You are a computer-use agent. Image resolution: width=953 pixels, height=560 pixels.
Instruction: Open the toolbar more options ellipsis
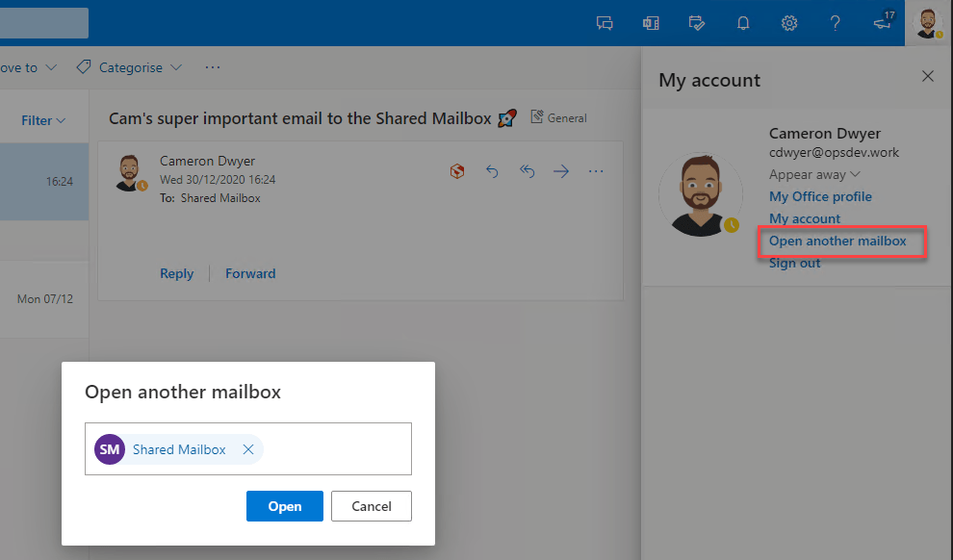213,67
